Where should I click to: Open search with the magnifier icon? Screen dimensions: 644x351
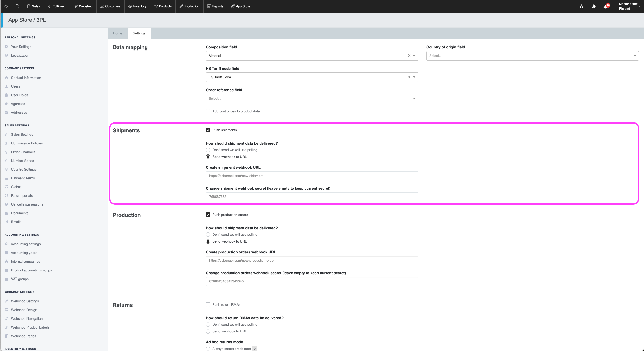coord(17,6)
